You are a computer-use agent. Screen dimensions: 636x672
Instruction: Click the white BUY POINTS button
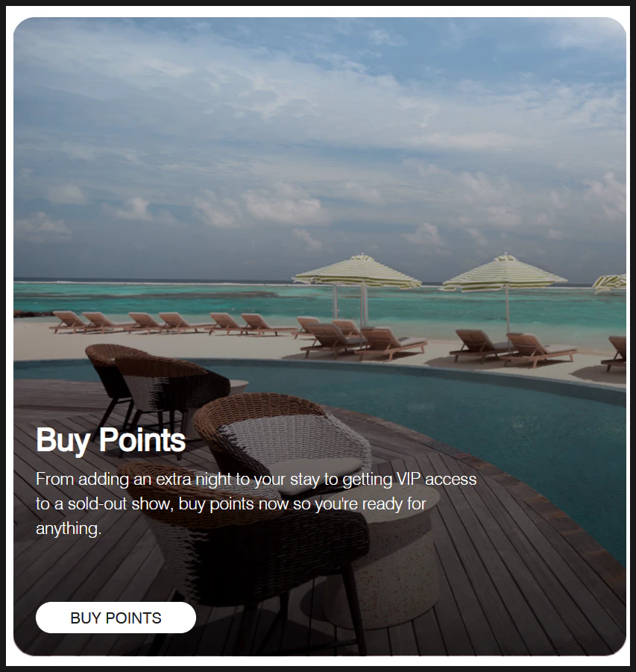click(x=116, y=618)
